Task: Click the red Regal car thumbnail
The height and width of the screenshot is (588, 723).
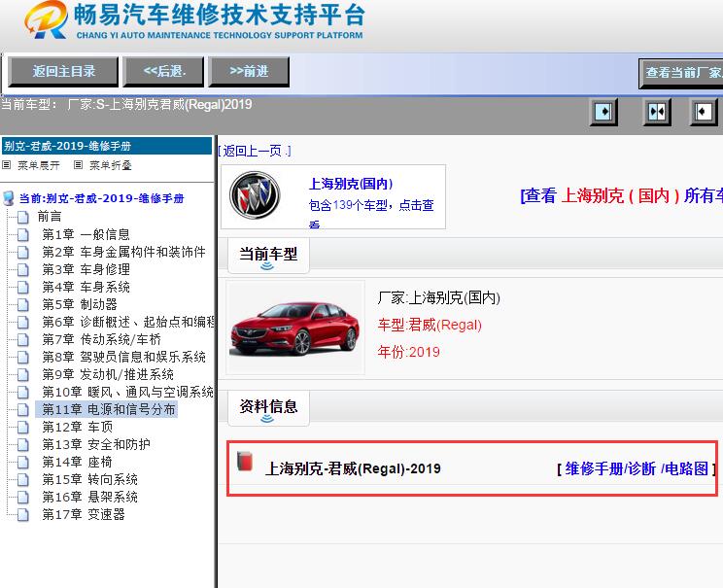Action: 295,328
